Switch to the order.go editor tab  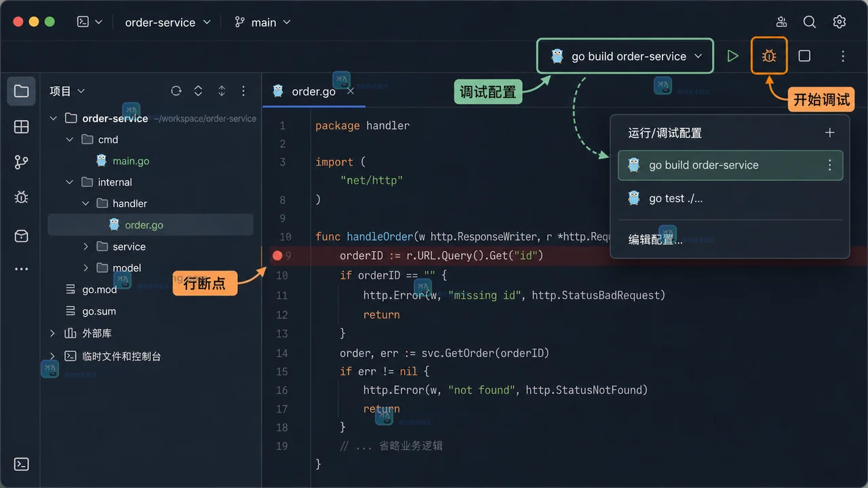[x=313, y=91]
